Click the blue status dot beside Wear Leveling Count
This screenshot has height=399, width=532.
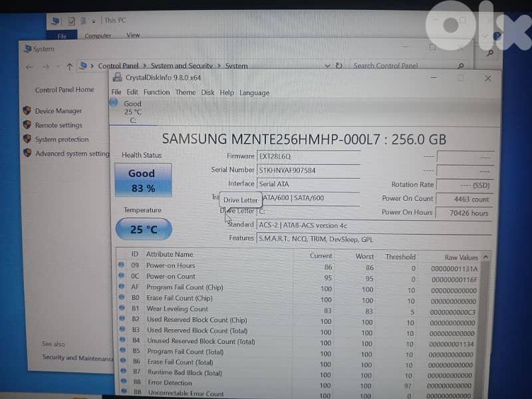point(121,309)
